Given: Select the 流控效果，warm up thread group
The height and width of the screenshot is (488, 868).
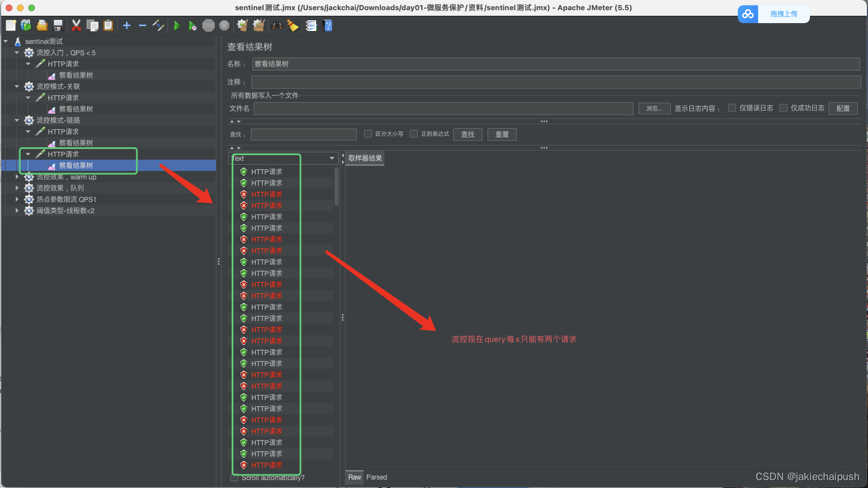Looking at the screenshot, I should pos(67,177).
